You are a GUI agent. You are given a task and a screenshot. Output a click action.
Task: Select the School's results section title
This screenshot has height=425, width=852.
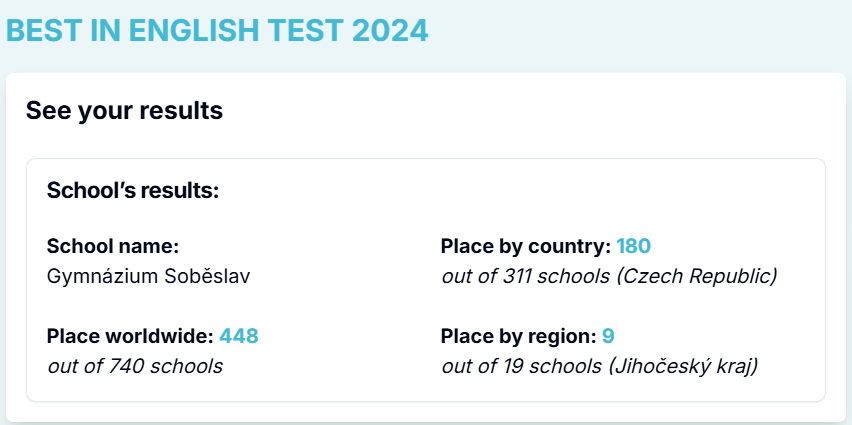pos(133,190)
